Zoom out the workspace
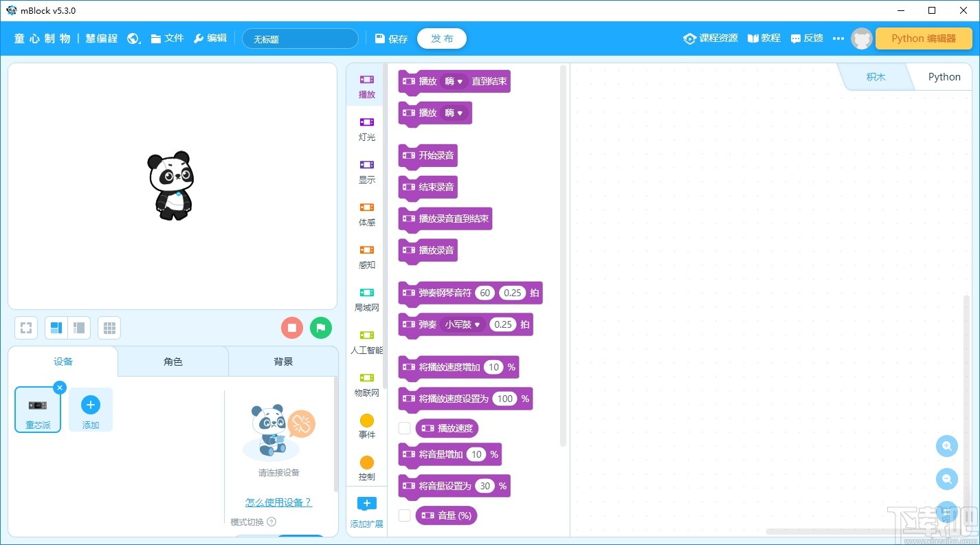This screenshot has width=980, height=545. tap(947, 479)
